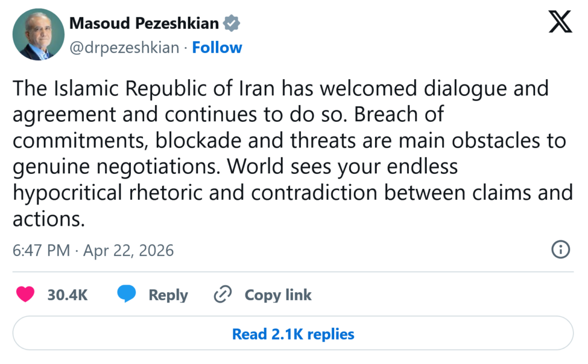The image size is (588, 364).
Task: Open the 6:47 PM timestamp link
Action: (41, 250)
